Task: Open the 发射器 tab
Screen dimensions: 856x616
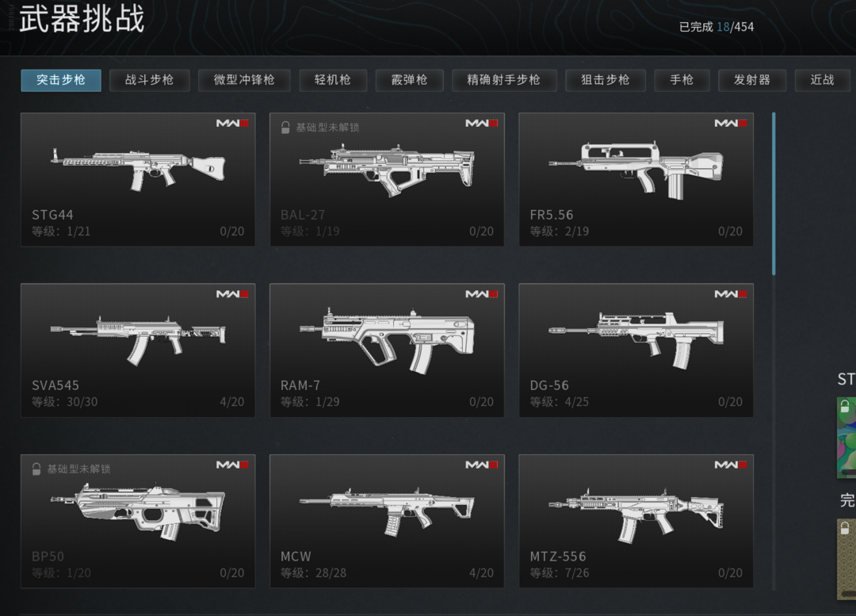Action: coord(751,80)
